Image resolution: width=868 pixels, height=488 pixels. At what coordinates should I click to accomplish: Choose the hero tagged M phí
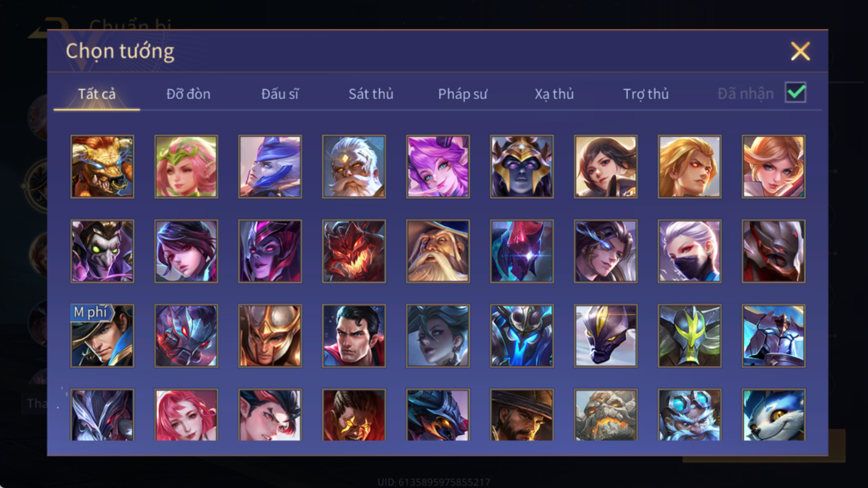pyautogui.click(x=102, y=336)
